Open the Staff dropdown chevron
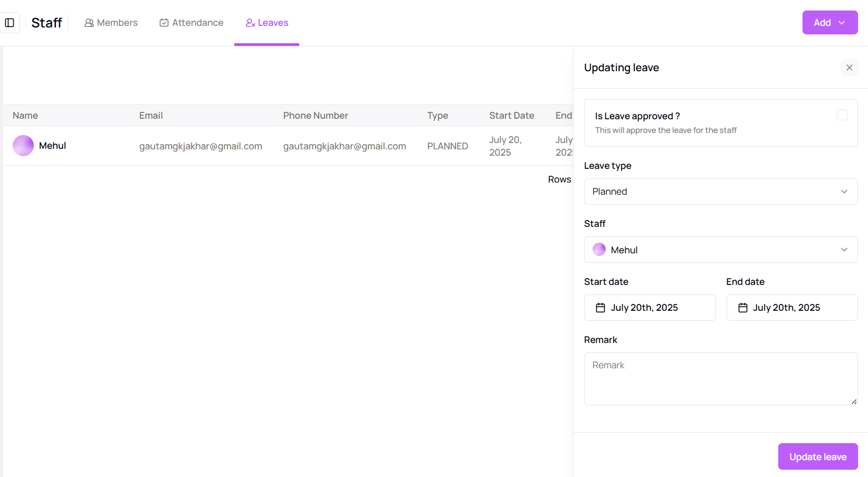Viewport: 868px width, 477px height. tap(844, 250)
